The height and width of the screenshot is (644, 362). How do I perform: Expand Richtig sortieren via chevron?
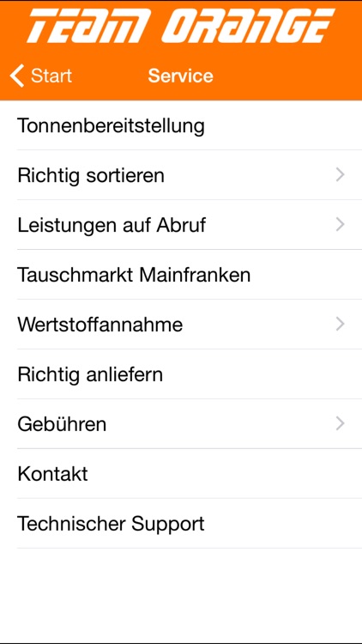340,175
